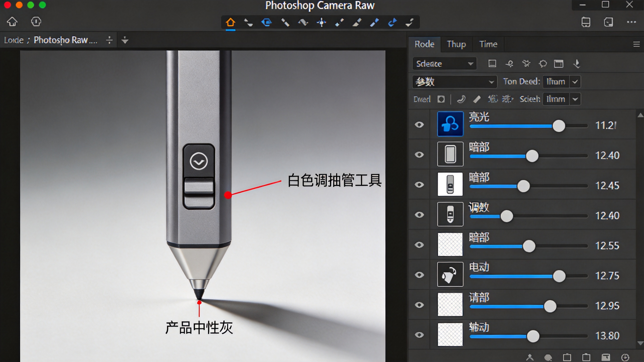Screen dimensions: 644x362
Task: Open the Ton Deed value dropdown
Action: pos(561,81)
